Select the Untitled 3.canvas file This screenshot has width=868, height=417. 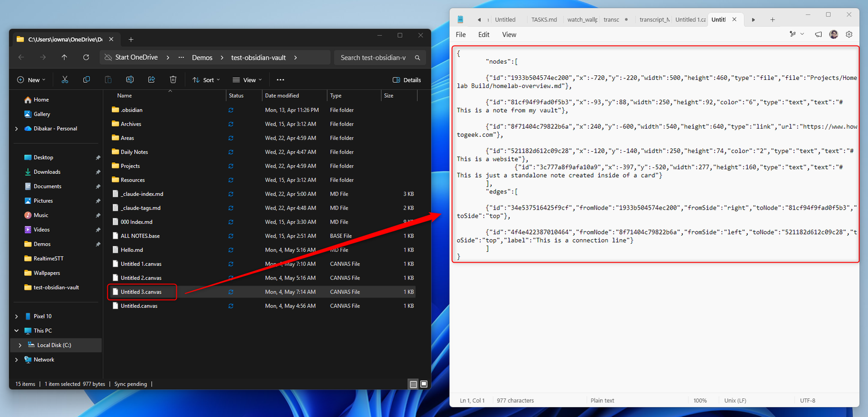(141, 292)
